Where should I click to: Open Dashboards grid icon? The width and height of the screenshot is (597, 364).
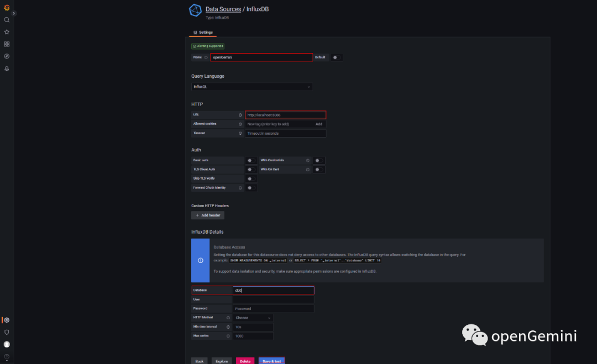7,44
